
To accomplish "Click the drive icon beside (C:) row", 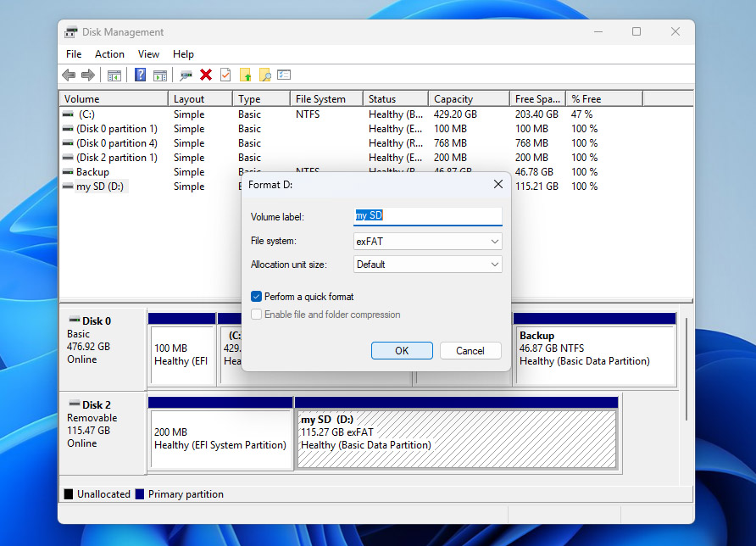I will (x=68, y=114).
